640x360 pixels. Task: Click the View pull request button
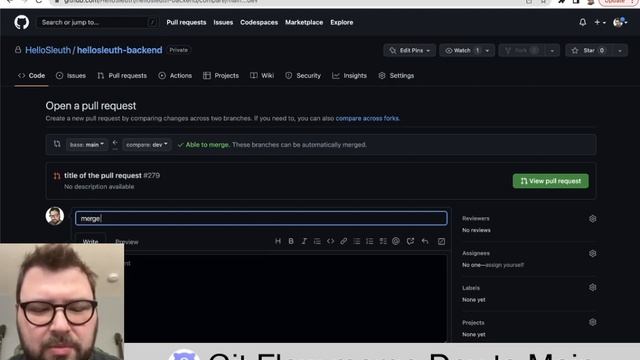(x=551, y=181)
